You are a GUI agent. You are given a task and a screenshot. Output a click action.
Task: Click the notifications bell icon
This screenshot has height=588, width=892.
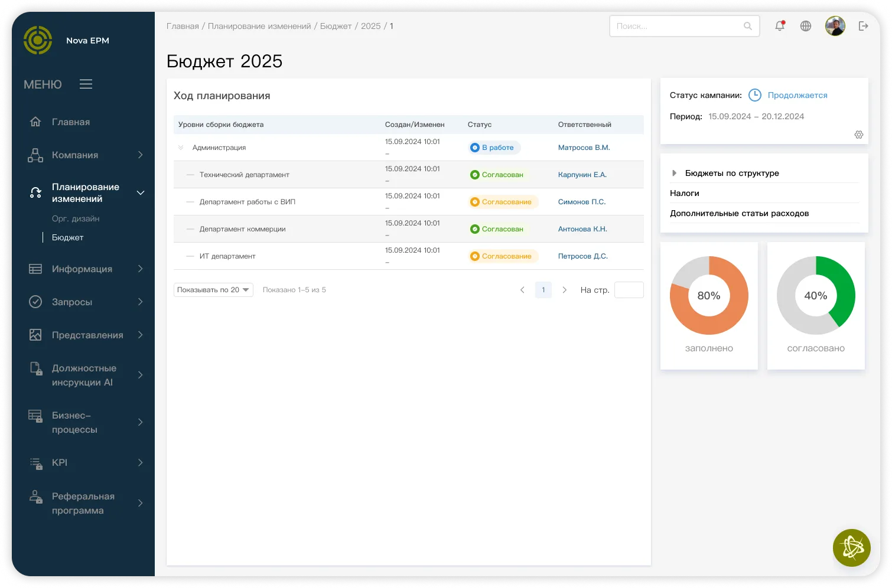[x=780, y=26]
